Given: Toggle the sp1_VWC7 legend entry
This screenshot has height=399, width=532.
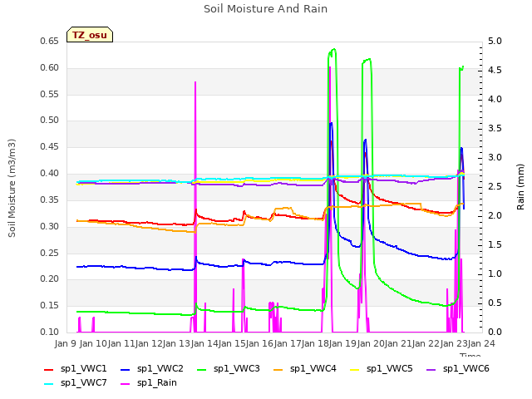Looking at the screenshot, I should (x=76, y=383).
